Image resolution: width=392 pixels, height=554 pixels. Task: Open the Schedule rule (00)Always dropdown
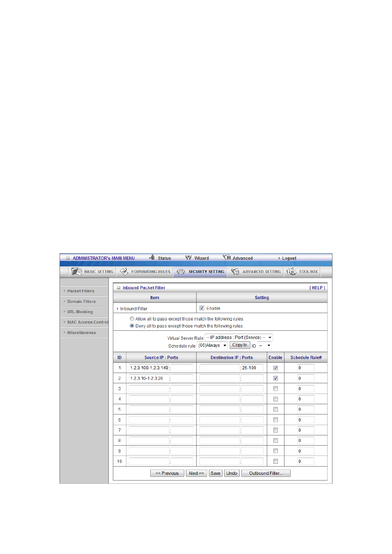pos(212,345)
